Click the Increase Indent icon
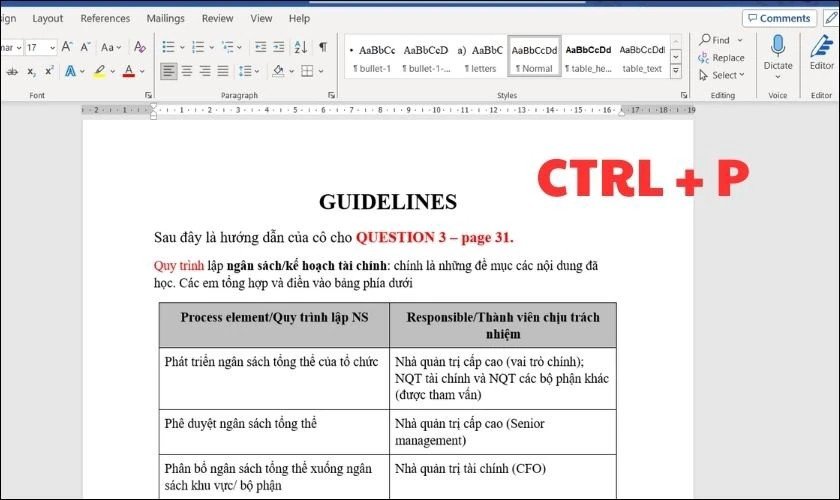 pyautogui.click(x=279, y=47)
